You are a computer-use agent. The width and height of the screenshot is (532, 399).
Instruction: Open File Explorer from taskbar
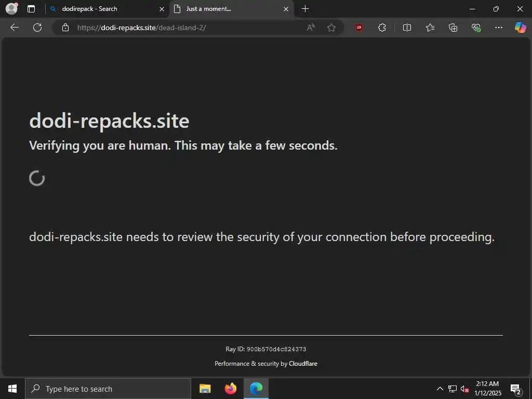click(205, 389)
